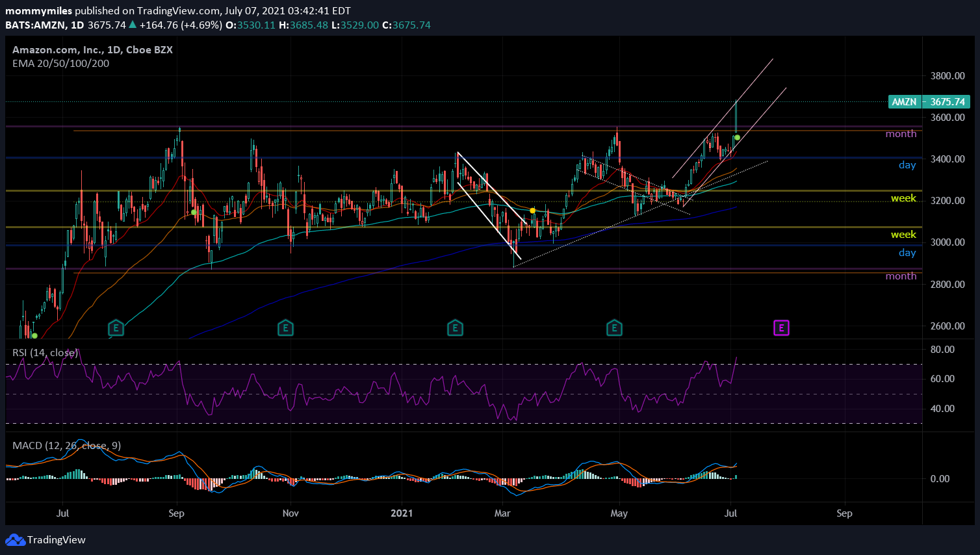This screenshot has height=555, width=980.
Task: Click the RSI 60.00 scale label
Action: tap(942, 379)
